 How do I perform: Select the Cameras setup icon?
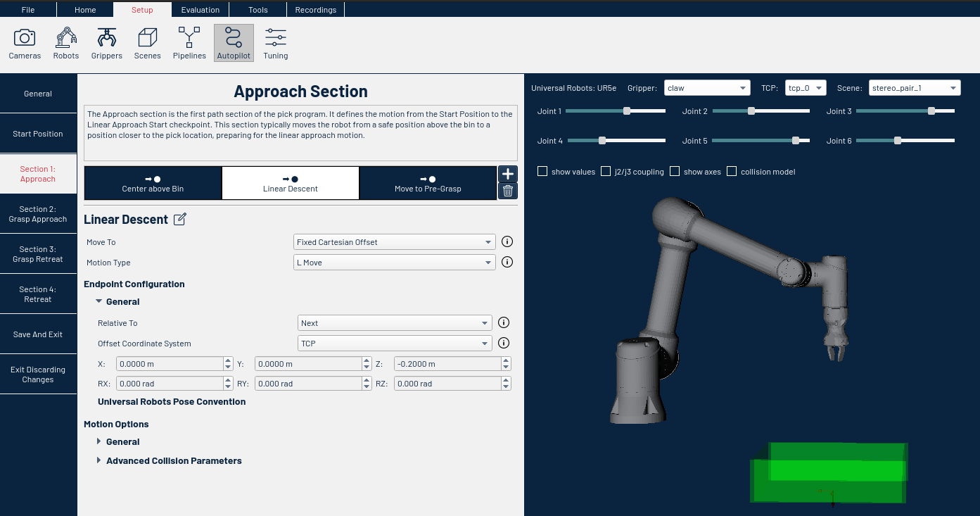tap(25, 42)
